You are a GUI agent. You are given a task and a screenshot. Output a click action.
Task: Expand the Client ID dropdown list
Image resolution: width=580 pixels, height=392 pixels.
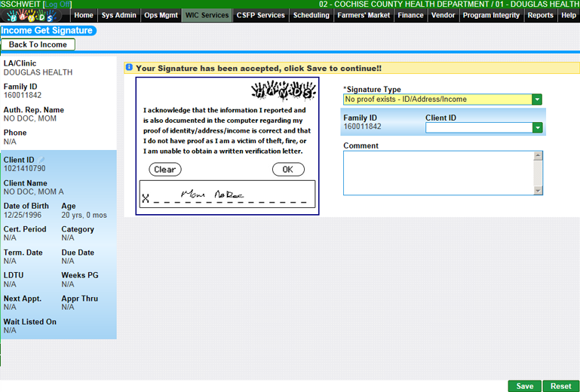(537, 128)
